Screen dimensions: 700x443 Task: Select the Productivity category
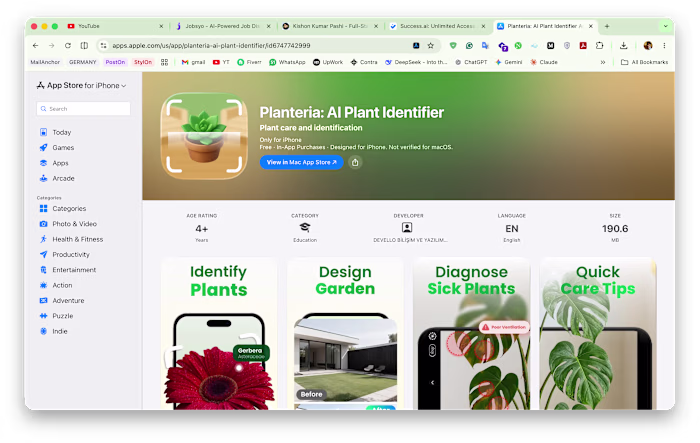tap(64, 255)
